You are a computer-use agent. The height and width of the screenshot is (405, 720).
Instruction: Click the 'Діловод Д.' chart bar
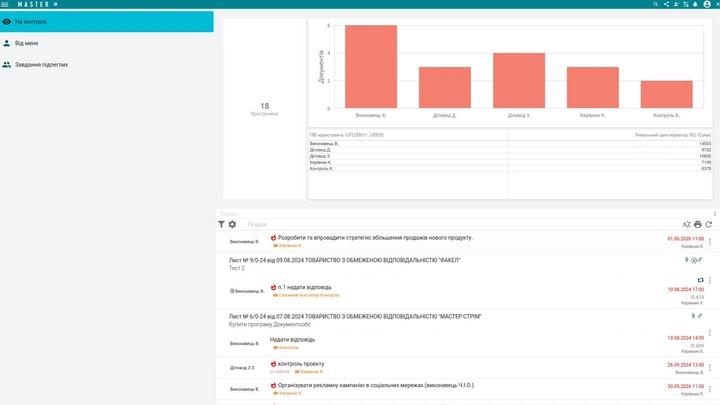pyautogui.click(x=445, y=88)
